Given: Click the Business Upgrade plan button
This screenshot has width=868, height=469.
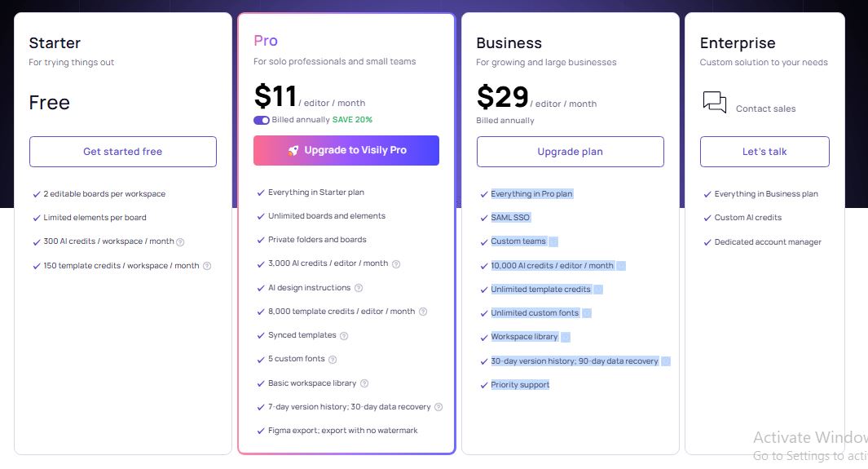Looking at the screenshot, I should [570, 152].
